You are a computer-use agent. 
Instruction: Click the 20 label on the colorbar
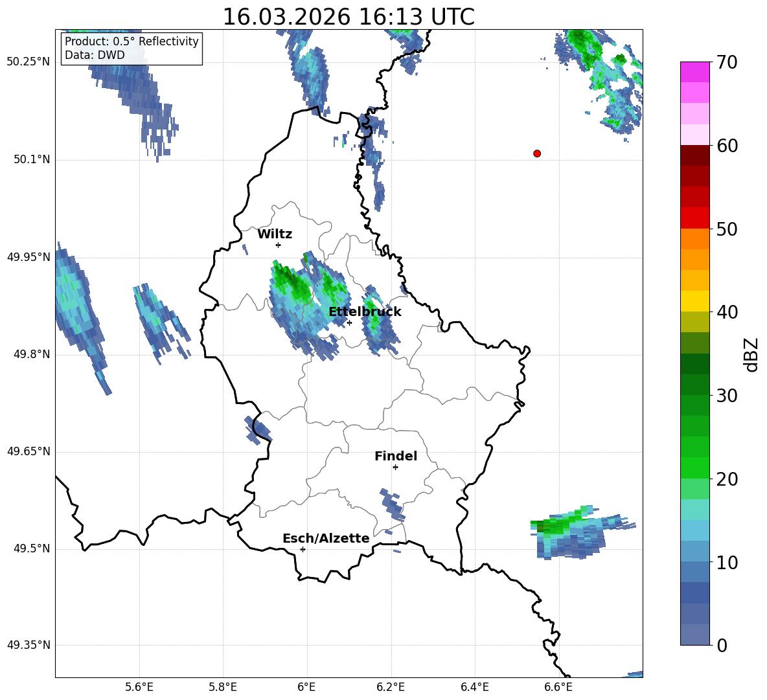pos(726,479)
